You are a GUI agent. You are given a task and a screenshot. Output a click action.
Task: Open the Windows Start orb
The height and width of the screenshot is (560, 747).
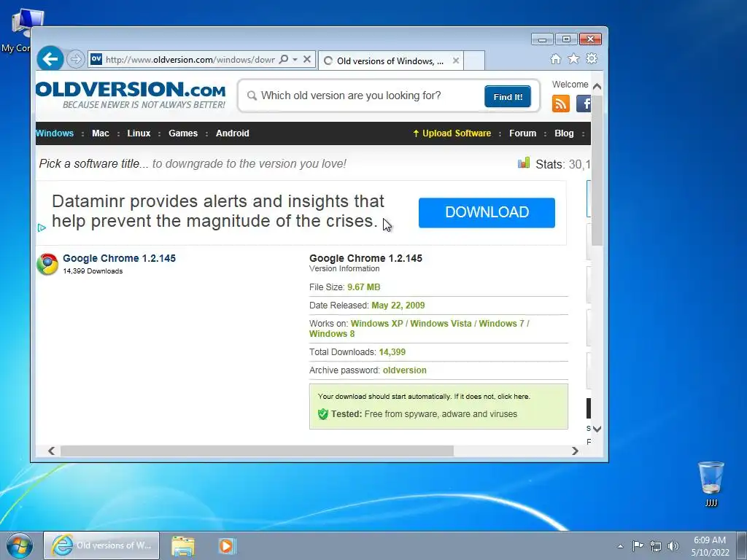(20, 545)
